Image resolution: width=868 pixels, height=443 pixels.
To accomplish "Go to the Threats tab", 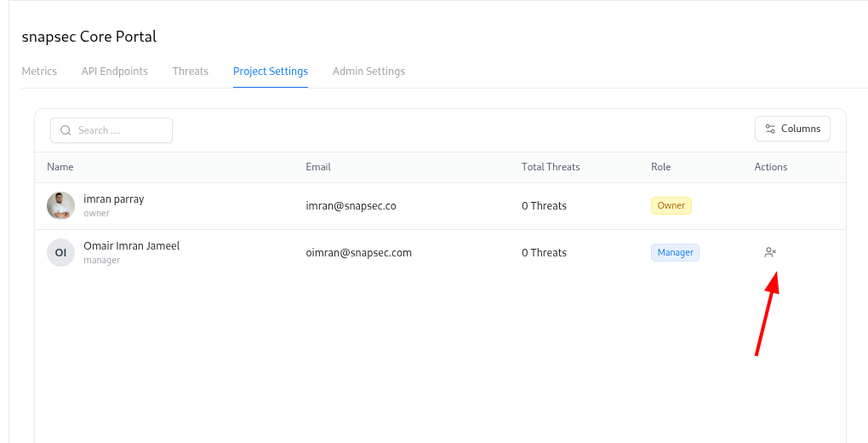I will (x=191, y=71).
